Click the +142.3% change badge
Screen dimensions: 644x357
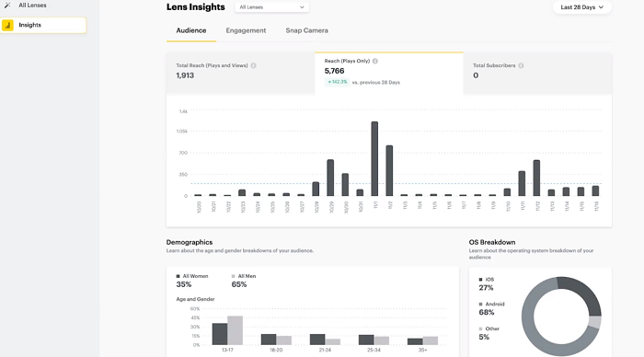point(338,82)
